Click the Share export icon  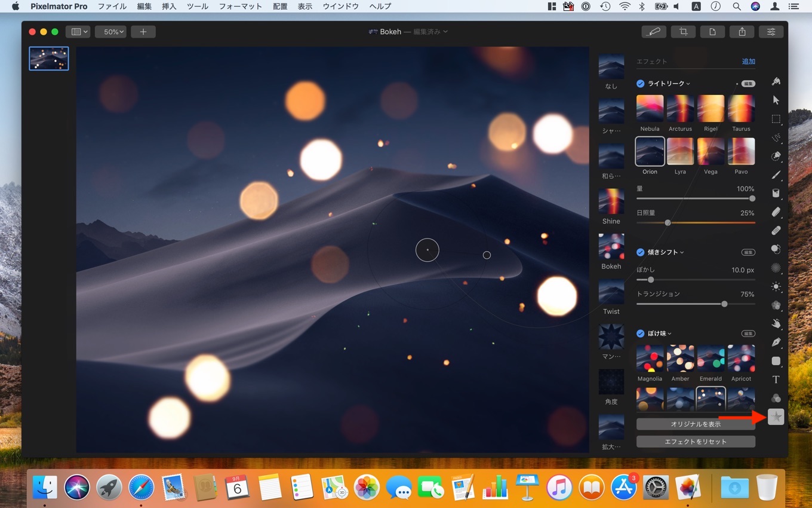(x=742, y=32)
